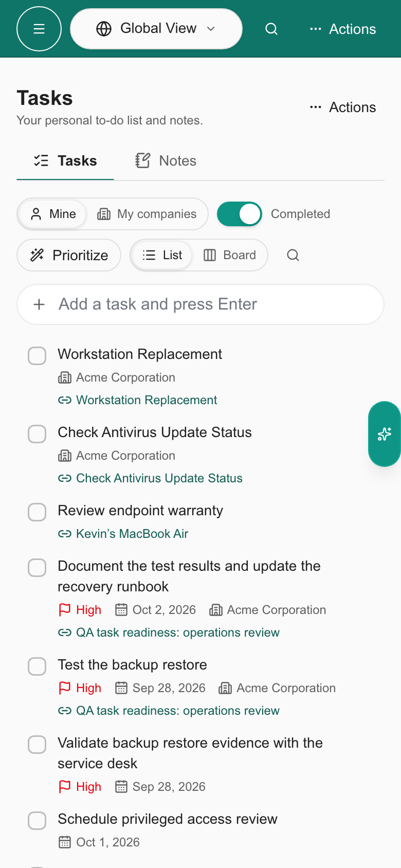Check the Schedule privileged access review checkbox

tap(37, 820)
